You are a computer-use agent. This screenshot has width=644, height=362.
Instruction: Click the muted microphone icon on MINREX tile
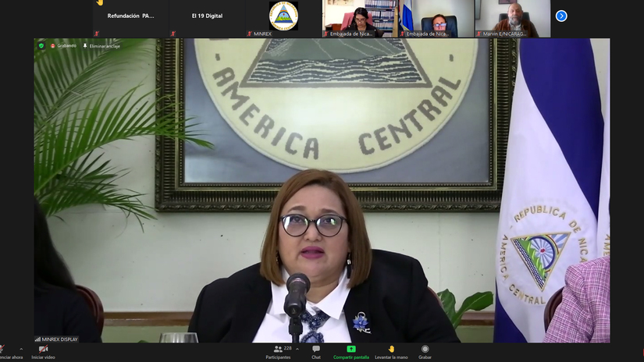click(249, 34)
